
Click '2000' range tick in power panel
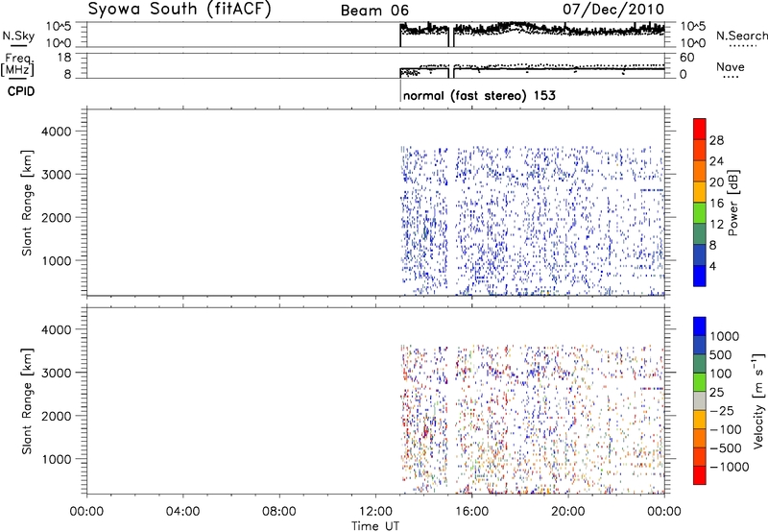pyautogui.click(x=57, y=217)
